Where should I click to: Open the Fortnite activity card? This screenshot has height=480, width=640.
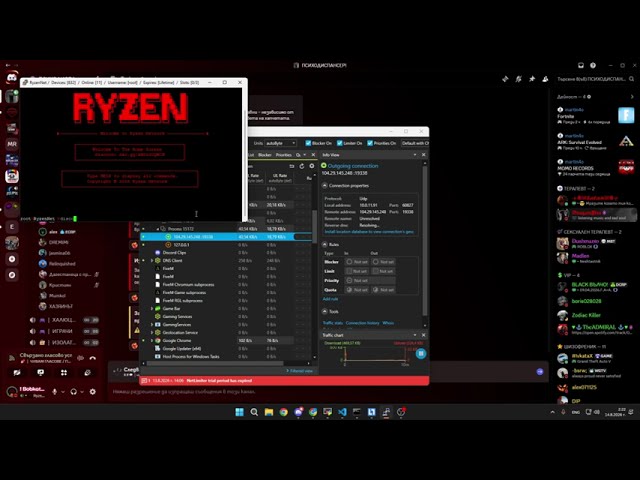coord(596,116)
